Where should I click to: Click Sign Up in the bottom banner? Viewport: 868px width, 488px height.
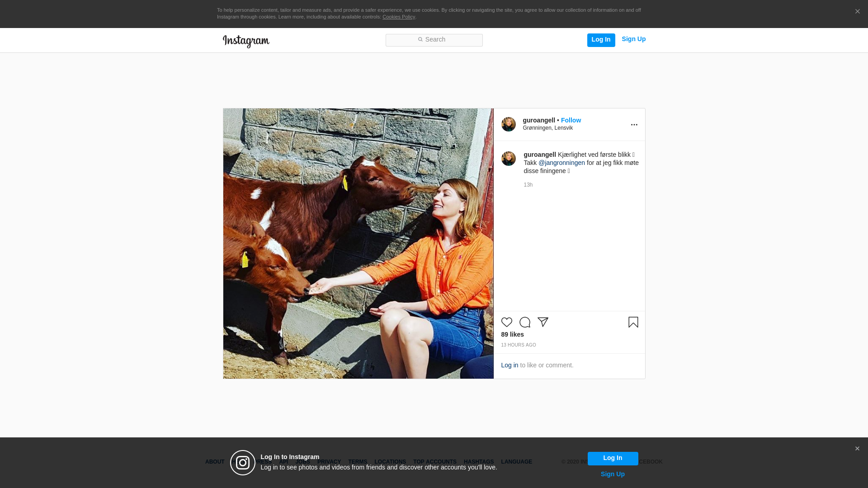click(x=613, y=474)
